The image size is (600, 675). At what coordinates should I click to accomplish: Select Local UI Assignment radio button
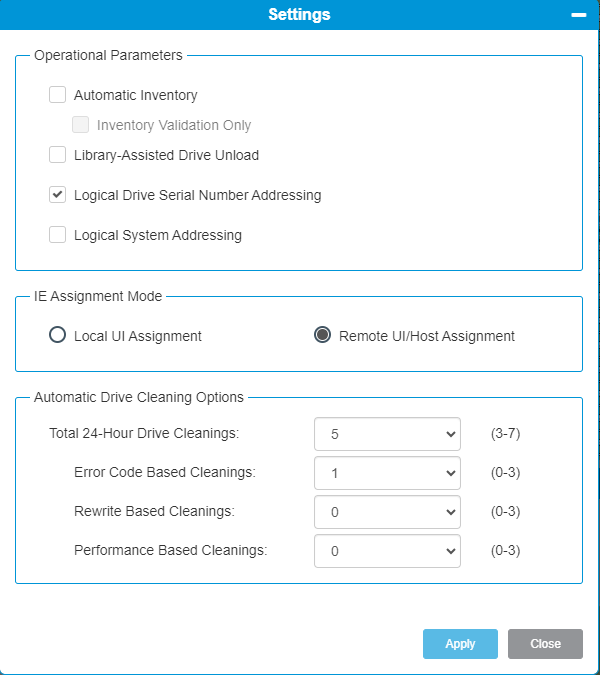click(x=58, y=336)
